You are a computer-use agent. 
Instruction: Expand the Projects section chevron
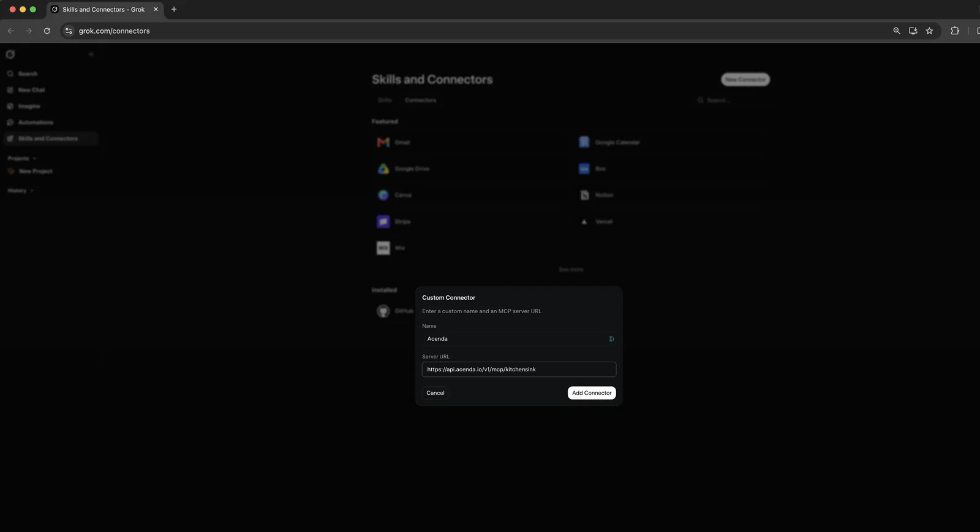[x=34, y=159]
